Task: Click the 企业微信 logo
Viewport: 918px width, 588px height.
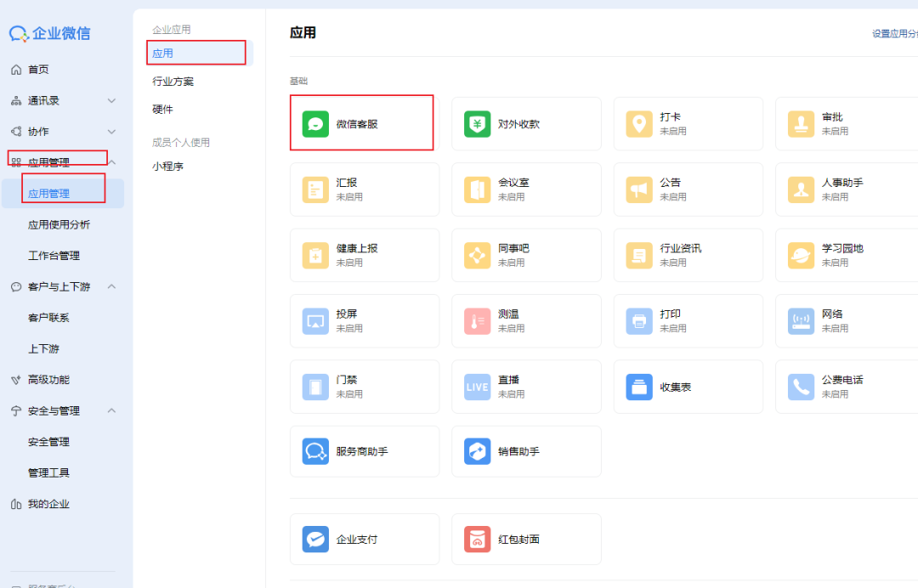Action: coord(49,34)
